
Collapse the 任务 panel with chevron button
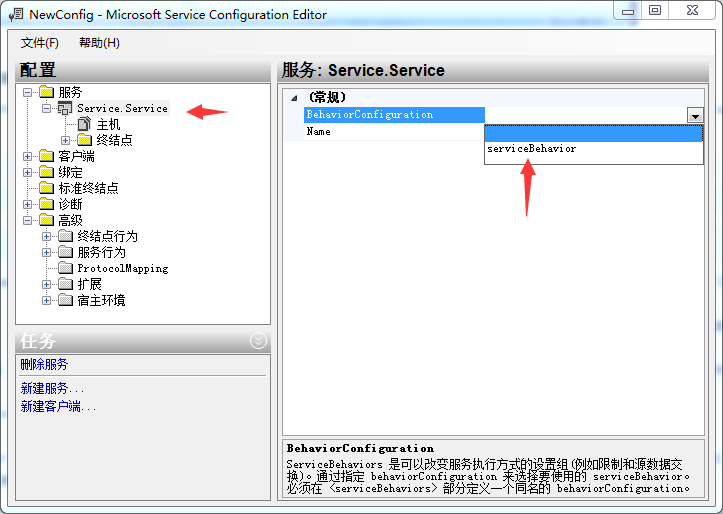pyautogui.click(x=258, y=341)
